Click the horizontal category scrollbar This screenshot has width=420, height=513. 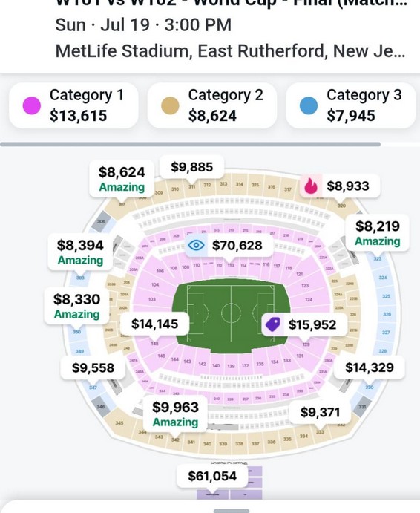191,144
